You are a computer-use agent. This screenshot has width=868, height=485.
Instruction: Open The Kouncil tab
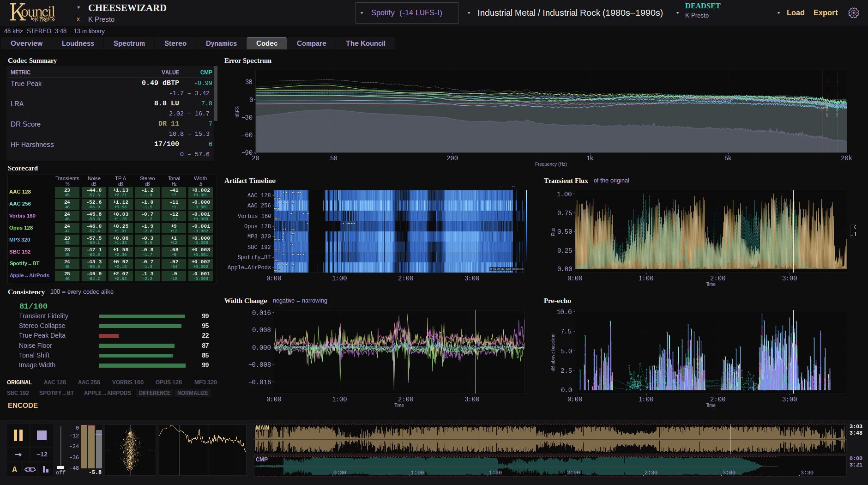366,43
